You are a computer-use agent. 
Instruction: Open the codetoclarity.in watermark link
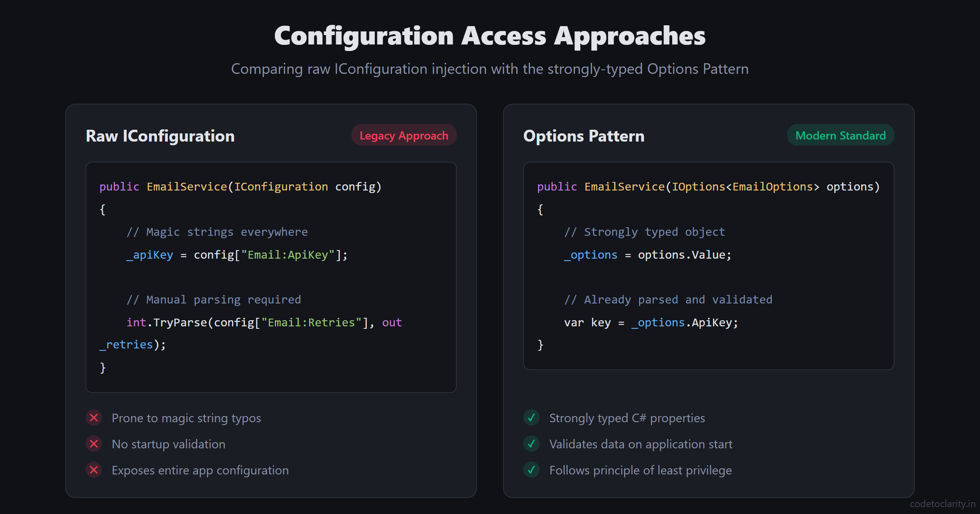tap(942, 504)
